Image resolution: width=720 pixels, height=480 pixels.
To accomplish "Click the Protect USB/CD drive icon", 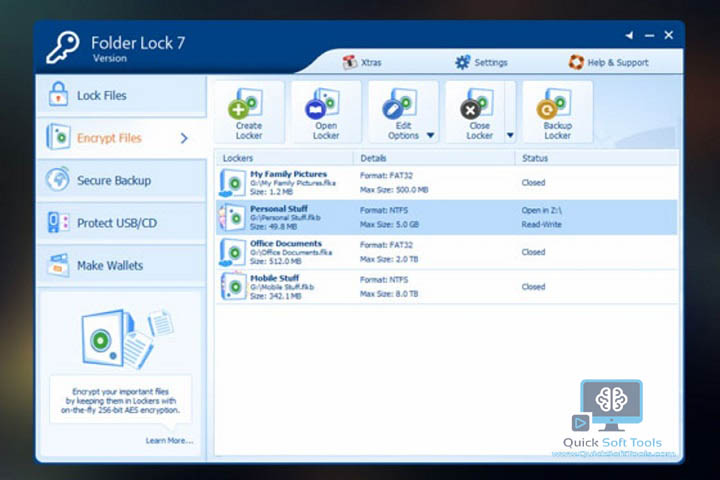I will (58, 222).
